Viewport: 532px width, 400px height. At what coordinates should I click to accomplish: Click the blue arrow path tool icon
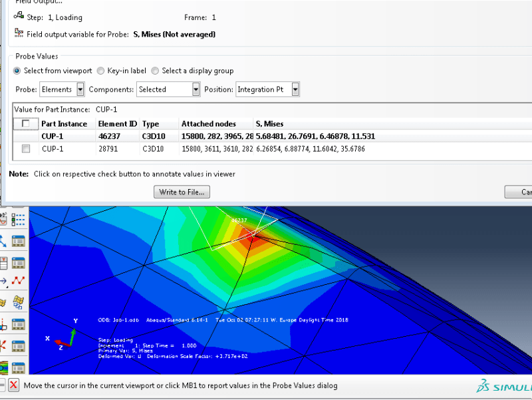3,281
